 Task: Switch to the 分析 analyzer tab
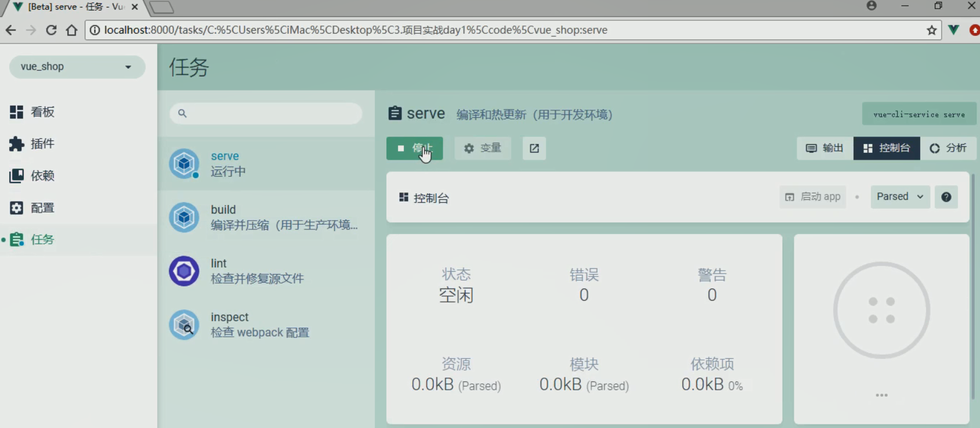(x=948, y=148)
